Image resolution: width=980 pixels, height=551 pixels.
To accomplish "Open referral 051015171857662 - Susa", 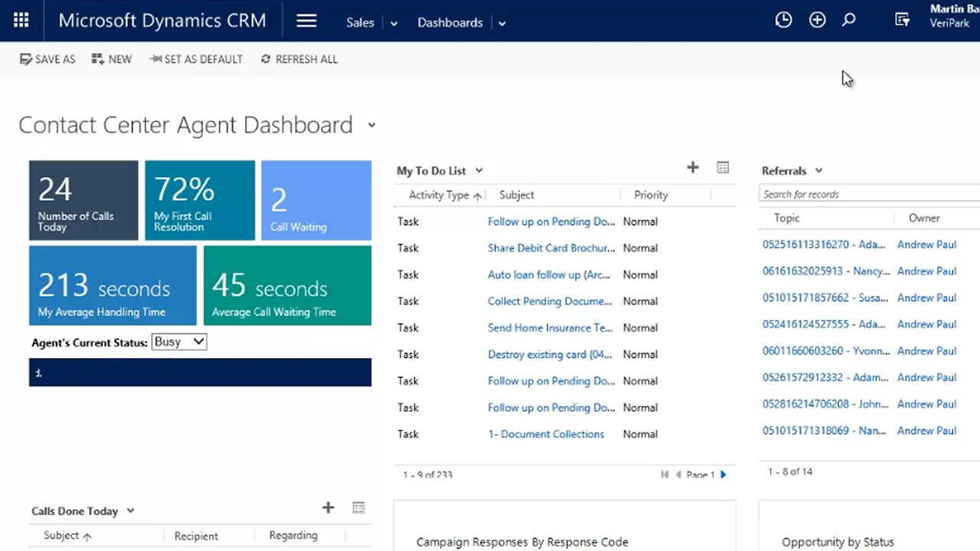I will click(825, 298).
